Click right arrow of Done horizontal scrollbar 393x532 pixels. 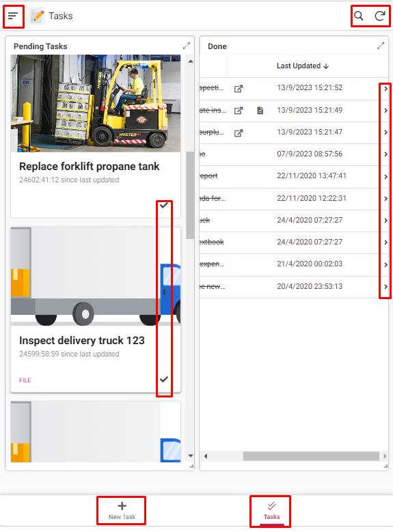(x=385, y=456)
